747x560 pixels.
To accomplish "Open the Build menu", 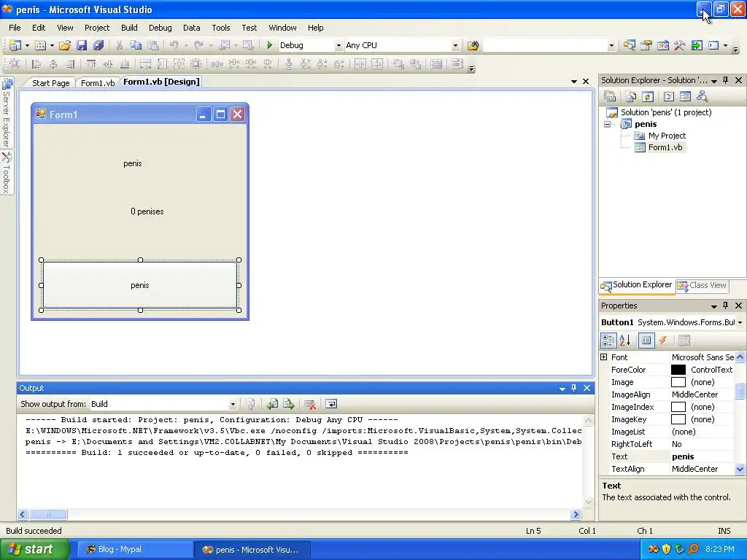I will tap(129, 28).
